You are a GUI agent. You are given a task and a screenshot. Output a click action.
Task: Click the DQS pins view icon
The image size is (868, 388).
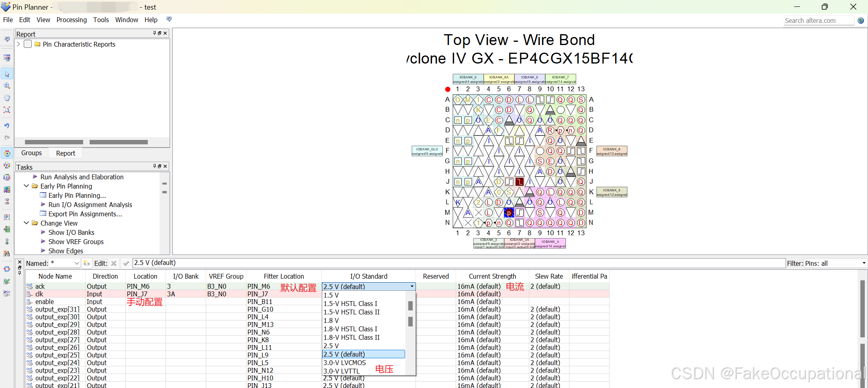tap(7, 189)
